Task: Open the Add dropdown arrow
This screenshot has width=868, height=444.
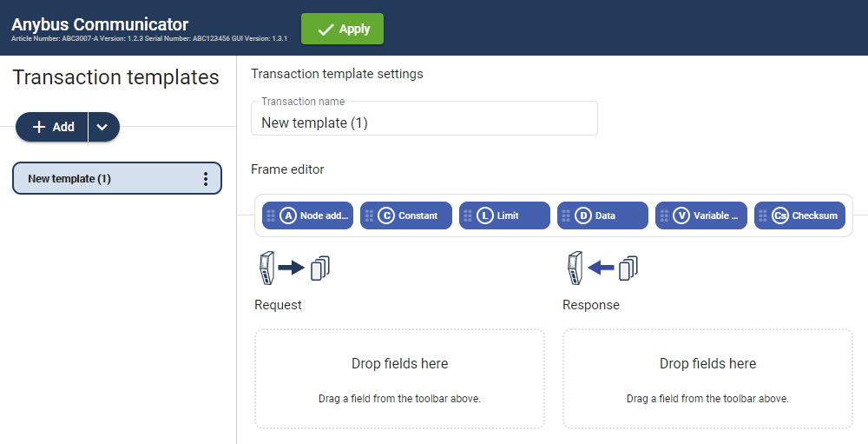Action: [103, 127]
